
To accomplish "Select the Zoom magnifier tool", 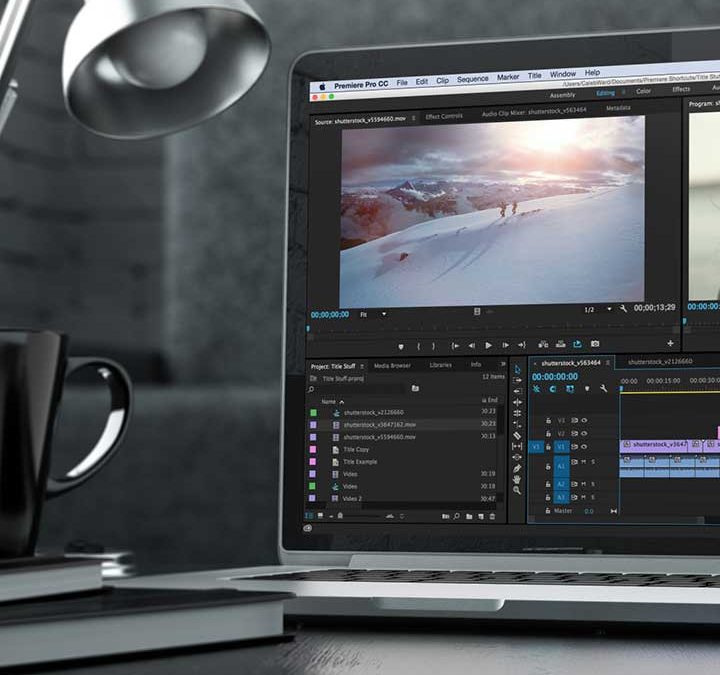I will click(517, 490).
